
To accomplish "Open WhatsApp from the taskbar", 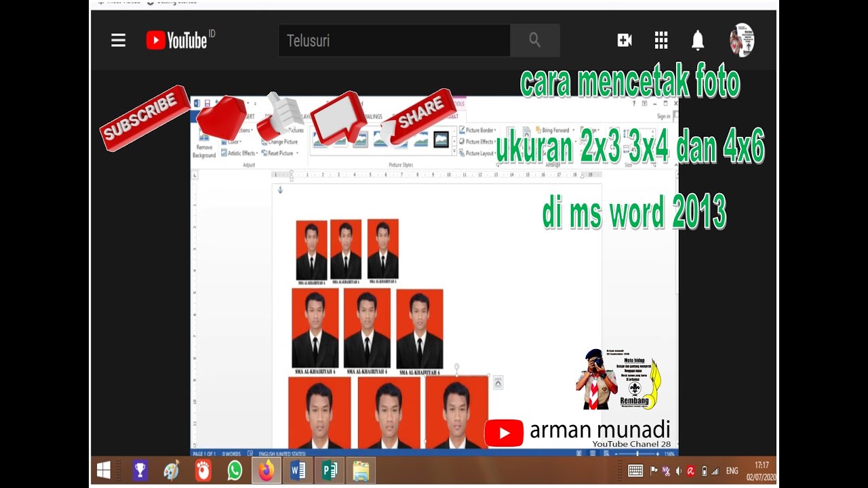I will tap(235, 470).
